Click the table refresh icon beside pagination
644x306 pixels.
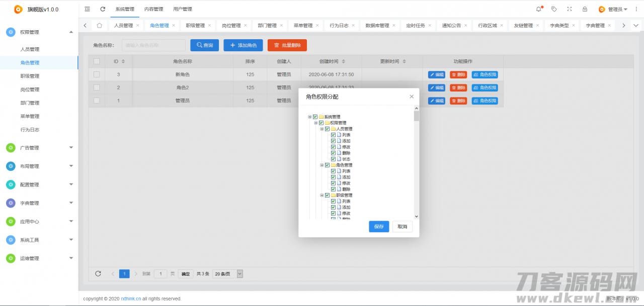[x=98, y=274]
